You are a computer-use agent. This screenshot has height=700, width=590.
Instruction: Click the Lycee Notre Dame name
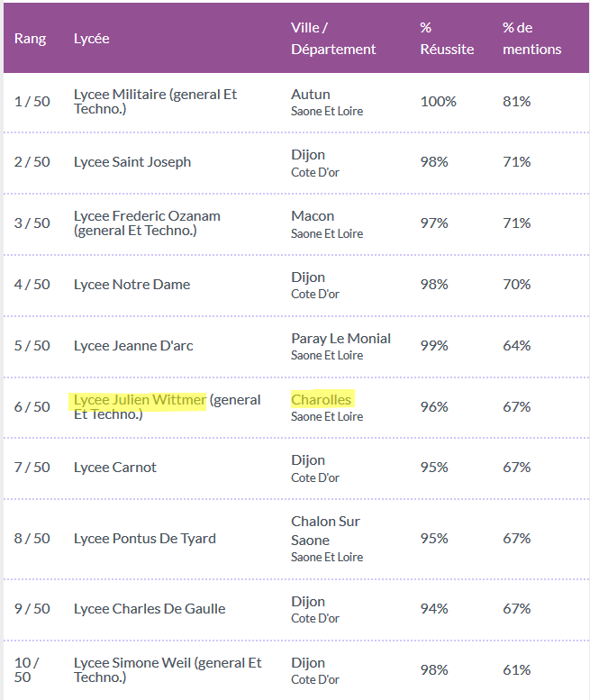tap(132, 285)
